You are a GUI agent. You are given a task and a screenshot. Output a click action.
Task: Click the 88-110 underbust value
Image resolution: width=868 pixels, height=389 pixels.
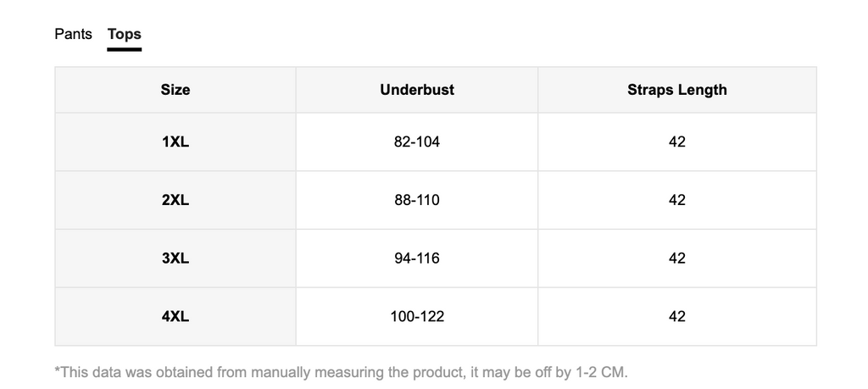[417, 200]
